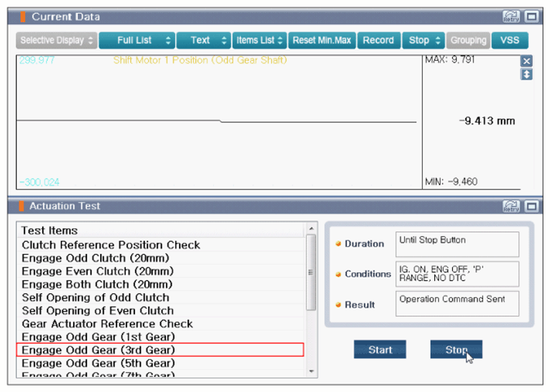Open the Full List dropdown

tap(137, 40)
